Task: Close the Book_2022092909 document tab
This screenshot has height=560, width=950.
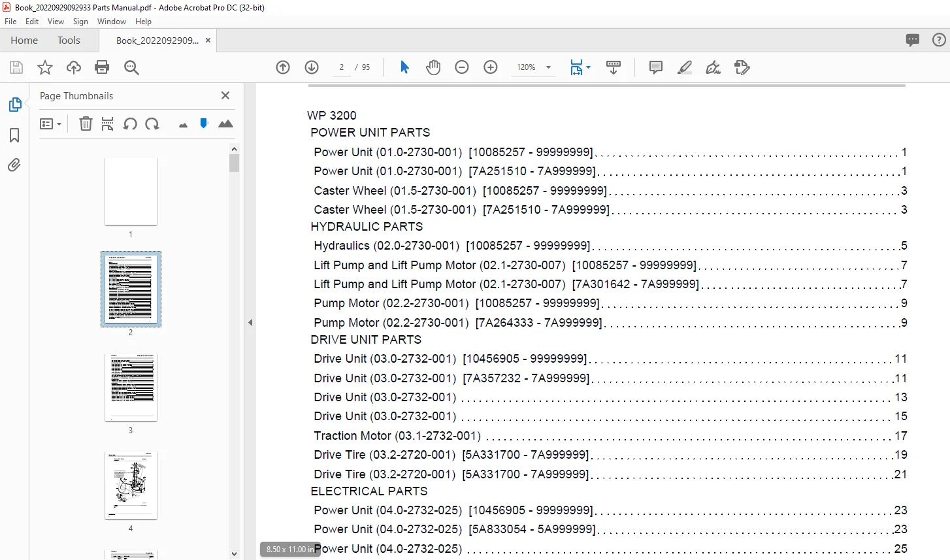Action: [x=208, y=40]
